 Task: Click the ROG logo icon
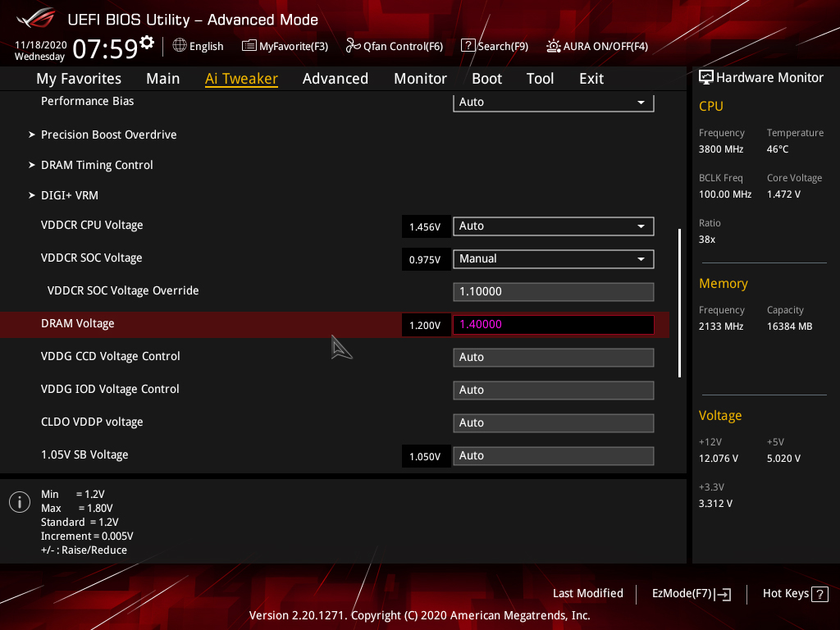tap(36, 19)
